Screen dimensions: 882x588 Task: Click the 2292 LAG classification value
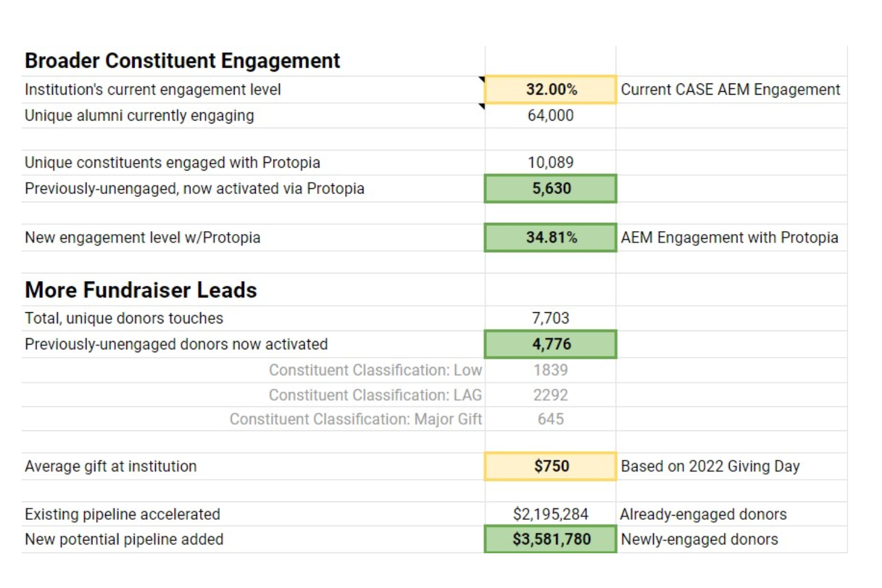tap(551, 395)
